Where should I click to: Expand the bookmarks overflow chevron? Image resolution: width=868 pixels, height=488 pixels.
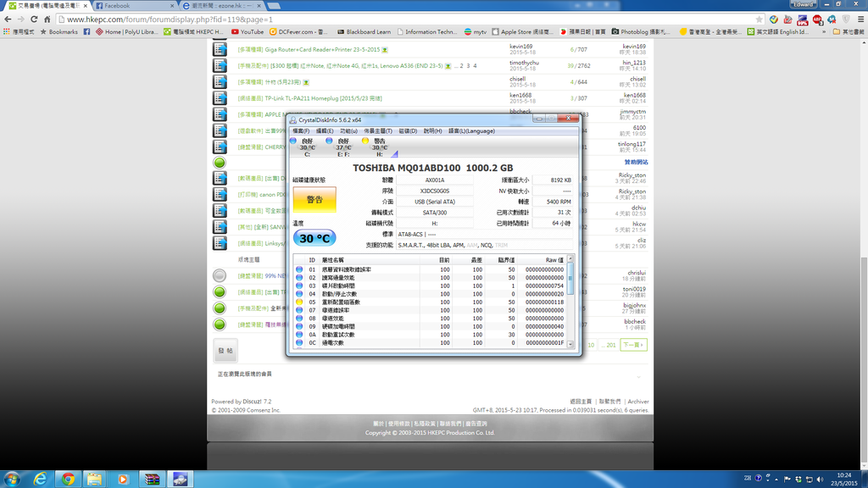824,32
